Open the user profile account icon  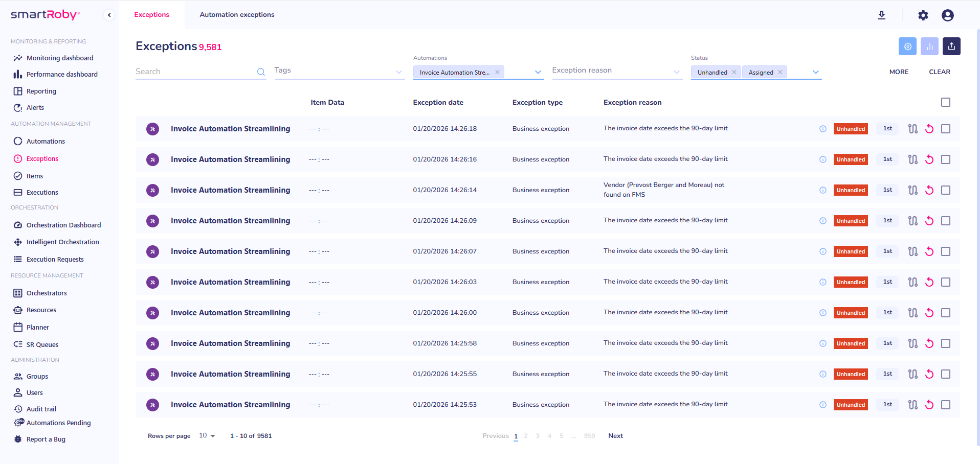[x=947, y=15]
